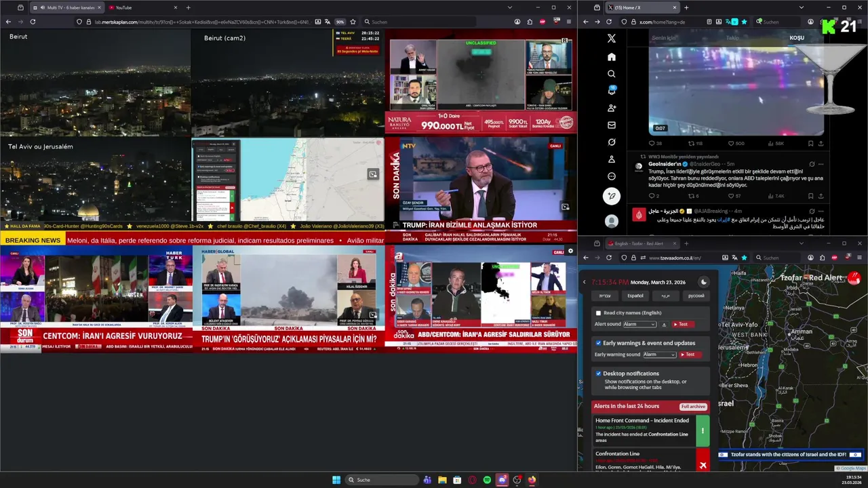Click the X logo in sidebar
Screen dimensions: 868x488
(612, 39)
